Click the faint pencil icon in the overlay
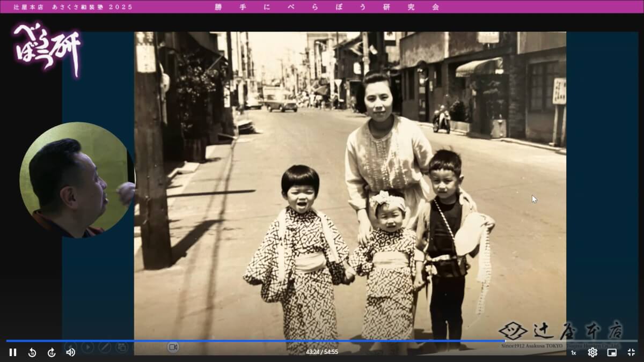The width and height of the screenshot is (644, 362). click(x=105, y=347)
